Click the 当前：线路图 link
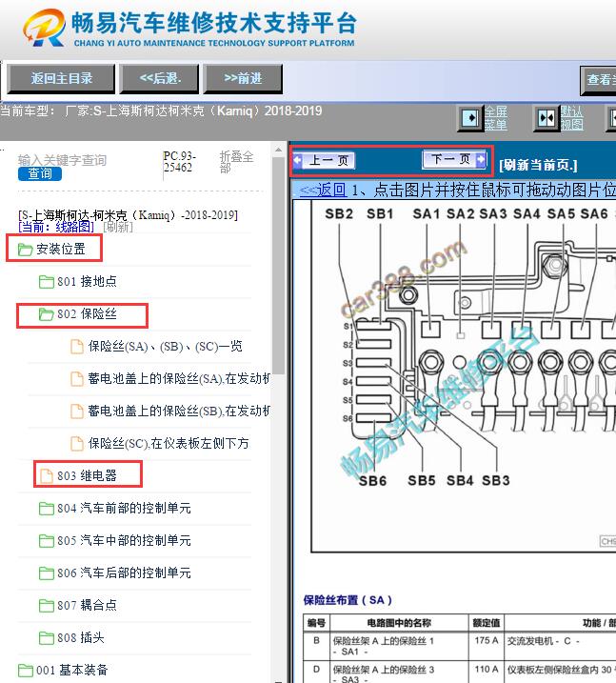 coord(56,227)
